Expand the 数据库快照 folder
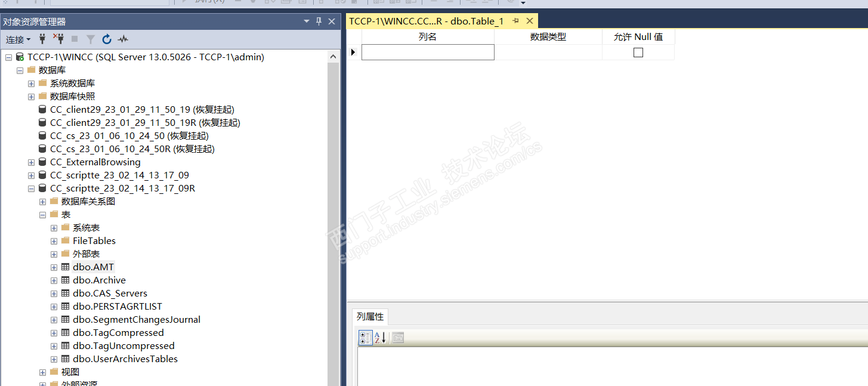 point(31,97)
